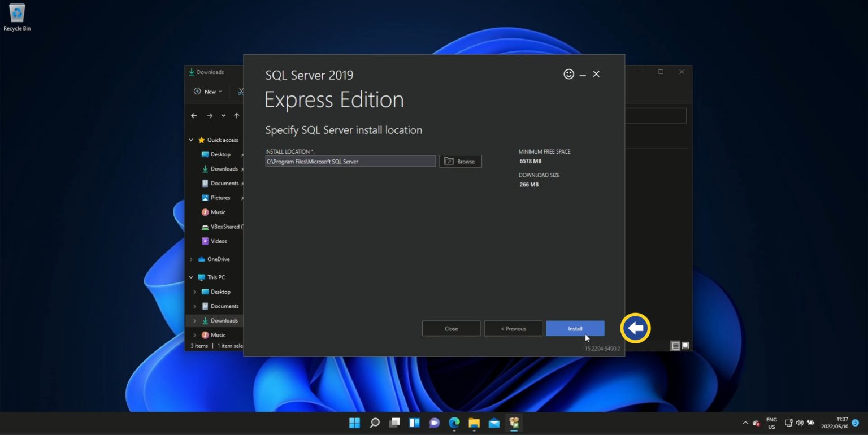
Task: Expand the OneDrive tree item
Action: click(x=191, y=259)
